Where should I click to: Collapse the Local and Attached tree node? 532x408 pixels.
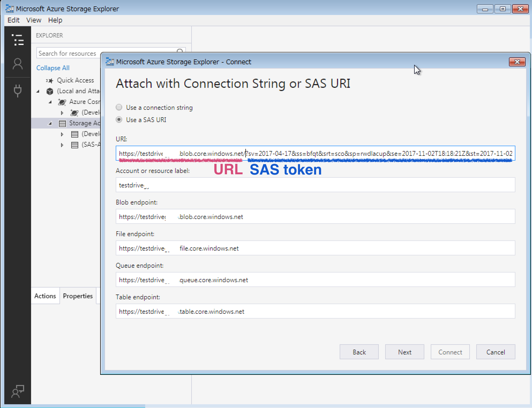[x=38, y=91]
